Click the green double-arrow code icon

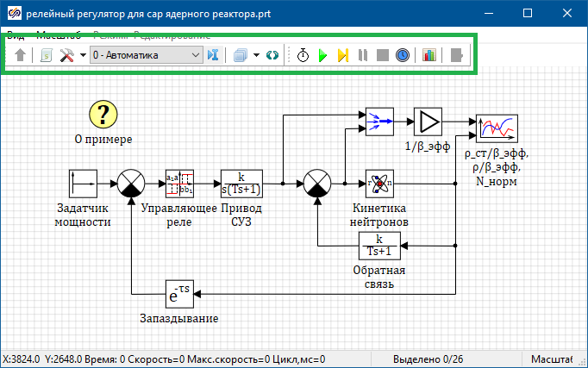(272, 55)
